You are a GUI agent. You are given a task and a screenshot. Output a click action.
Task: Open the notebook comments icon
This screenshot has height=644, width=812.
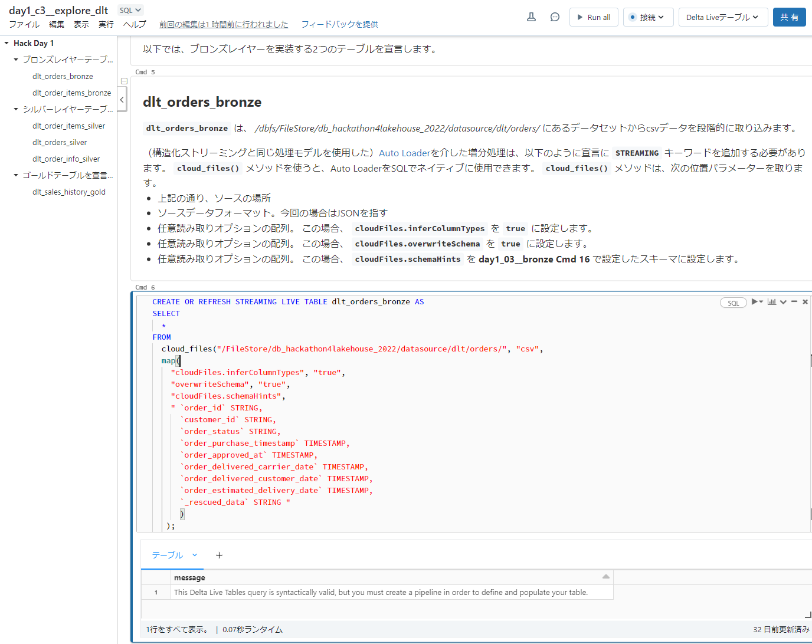pyautogui.click(x=554, y=17)
